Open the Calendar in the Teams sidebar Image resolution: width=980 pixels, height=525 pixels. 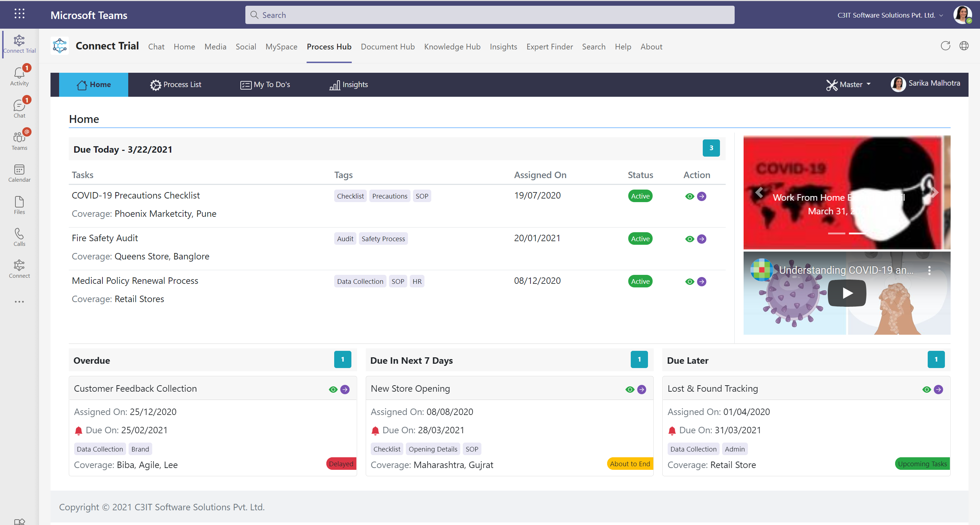click(19, 173)
